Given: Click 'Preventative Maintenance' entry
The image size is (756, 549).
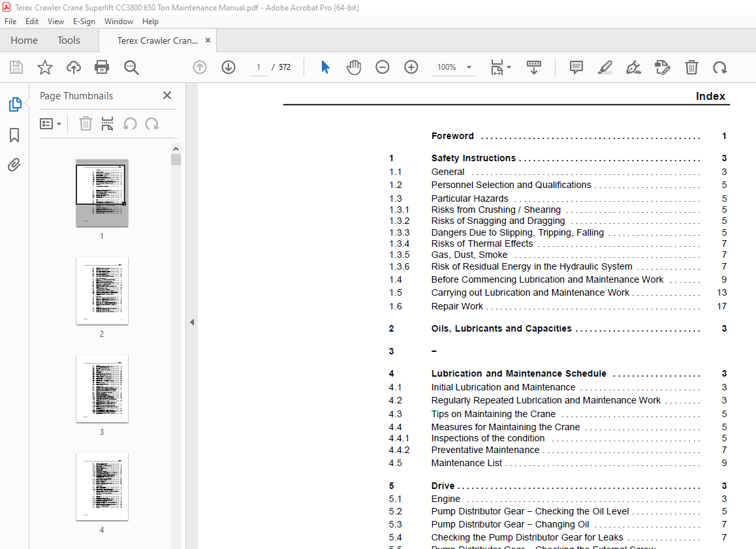Looking at the screenshot, I should coord(485,450).
